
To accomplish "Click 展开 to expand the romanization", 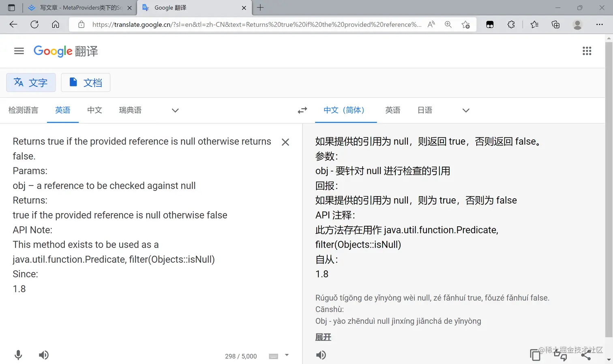I will click(x=323, y=337).
